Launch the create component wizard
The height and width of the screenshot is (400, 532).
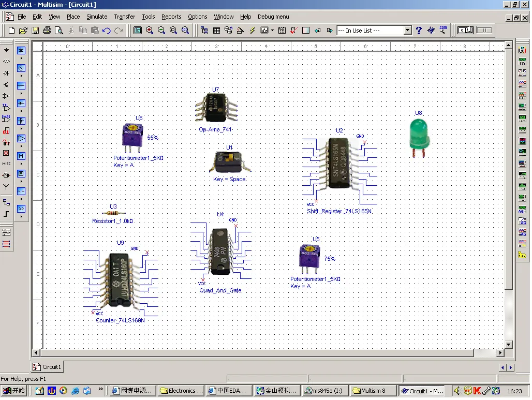[x=240, y=31]
